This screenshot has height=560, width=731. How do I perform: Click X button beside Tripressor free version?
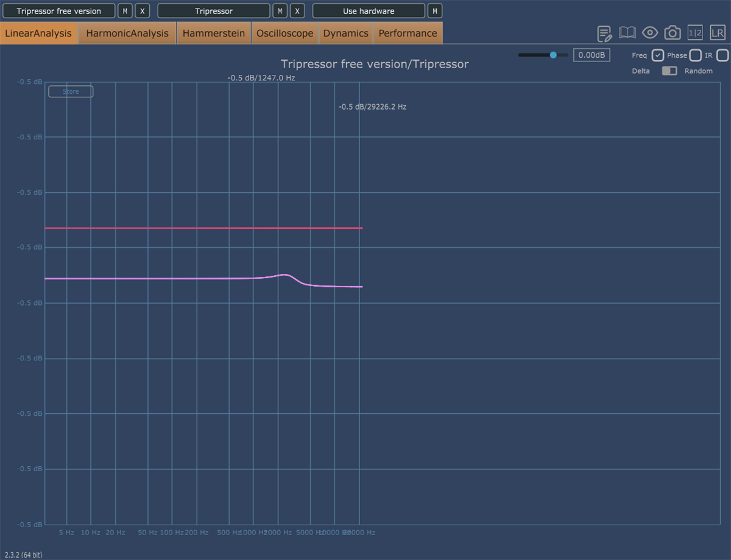[142, 11]
